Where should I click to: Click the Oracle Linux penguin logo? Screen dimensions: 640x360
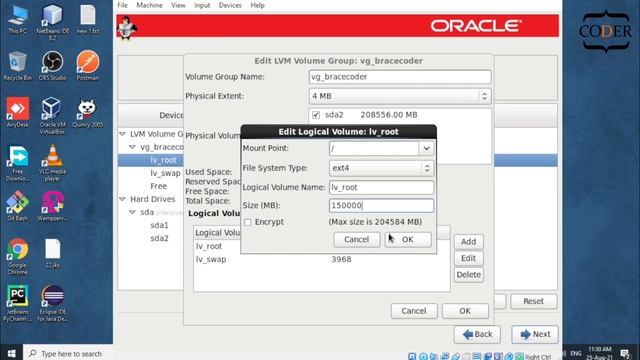click(127, 28)
